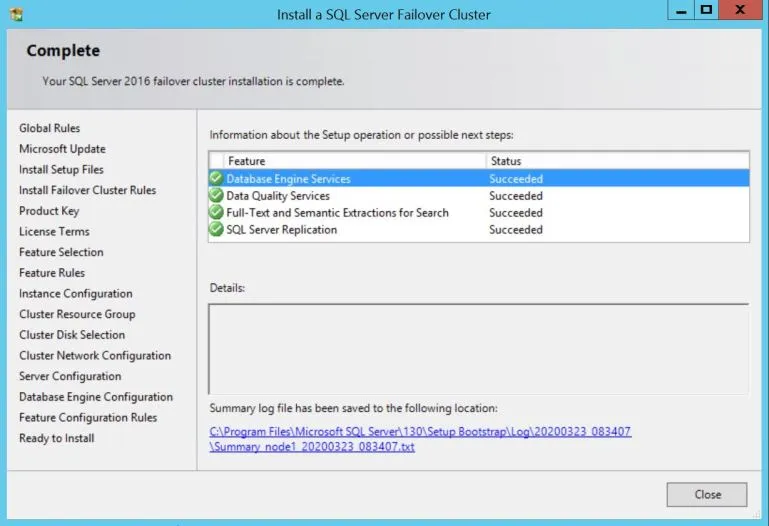Close the window using title bar X
This screenshot has width=769, height=526.
click(741, 10)
